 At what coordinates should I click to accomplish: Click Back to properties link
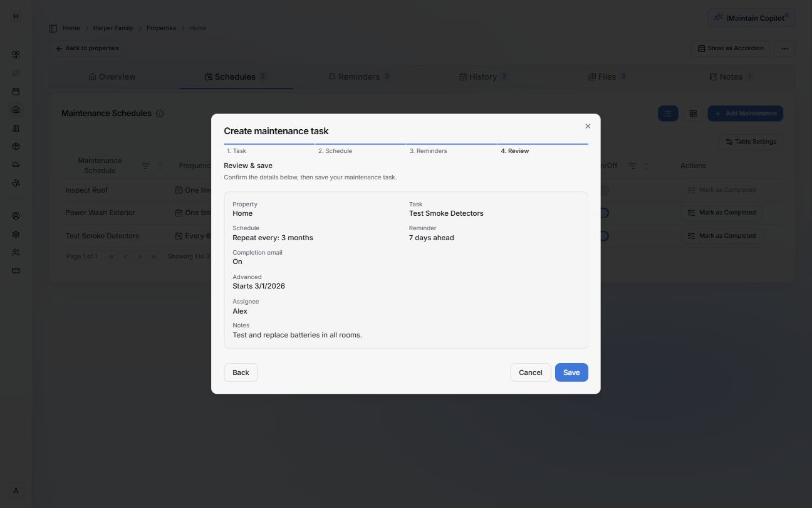pyautogui.click(x=86, y=48)
